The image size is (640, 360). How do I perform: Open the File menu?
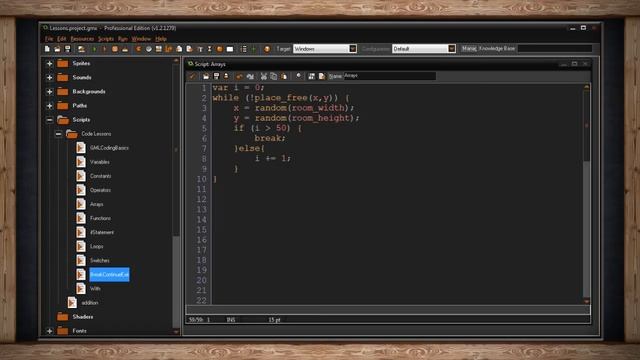pyautogui.click(x=49, y=39)
